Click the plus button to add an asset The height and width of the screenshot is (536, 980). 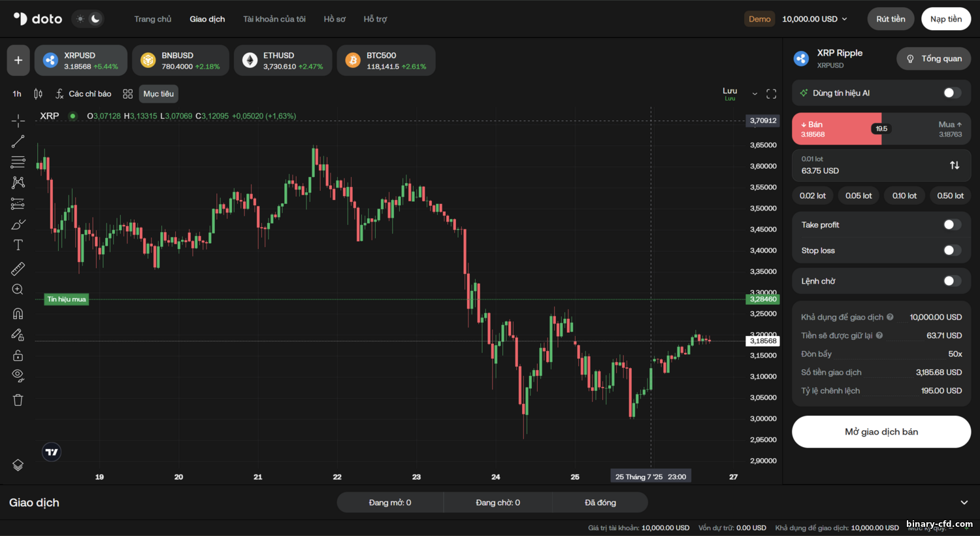18,60
